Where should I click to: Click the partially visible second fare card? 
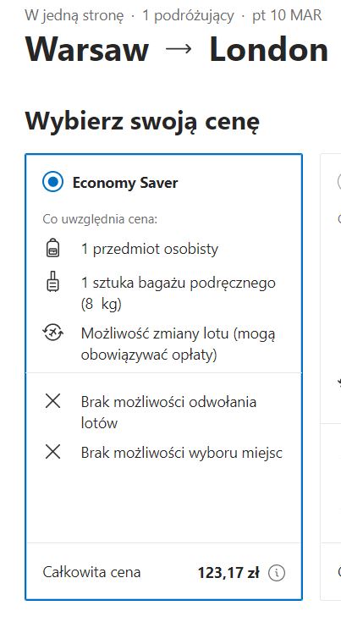click(x=331, y=377)
